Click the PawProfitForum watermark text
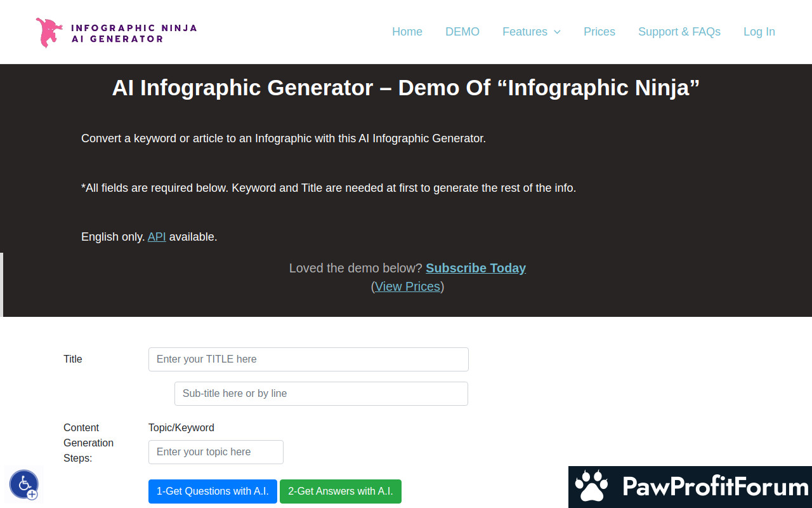 [715, 487]
